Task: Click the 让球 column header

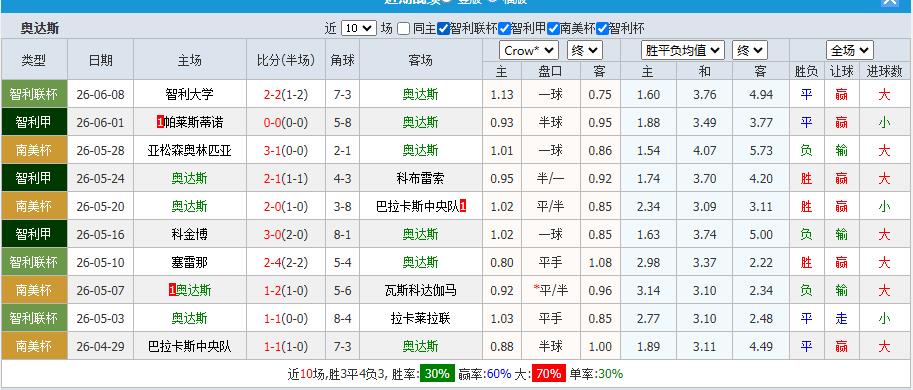Action: 841,72
